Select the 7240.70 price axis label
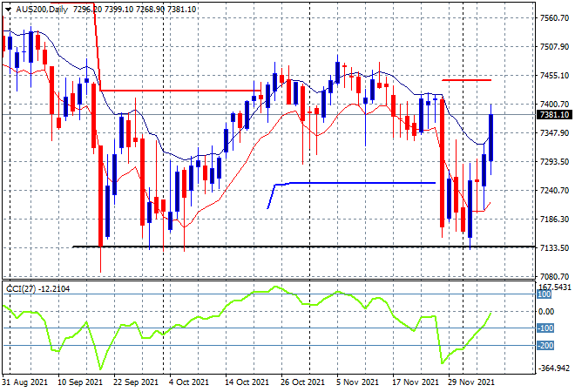The height and width of the screenshot is (392, 575). 554,190
